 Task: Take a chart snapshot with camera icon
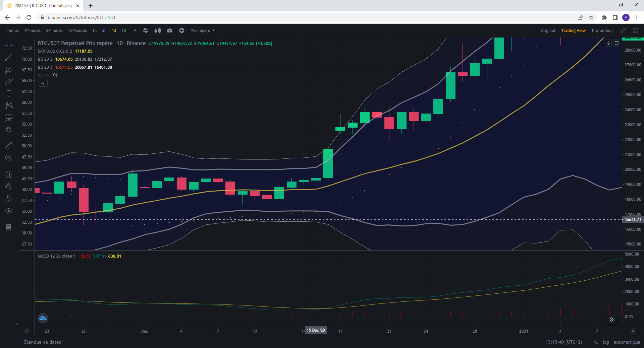pos(170,30)
